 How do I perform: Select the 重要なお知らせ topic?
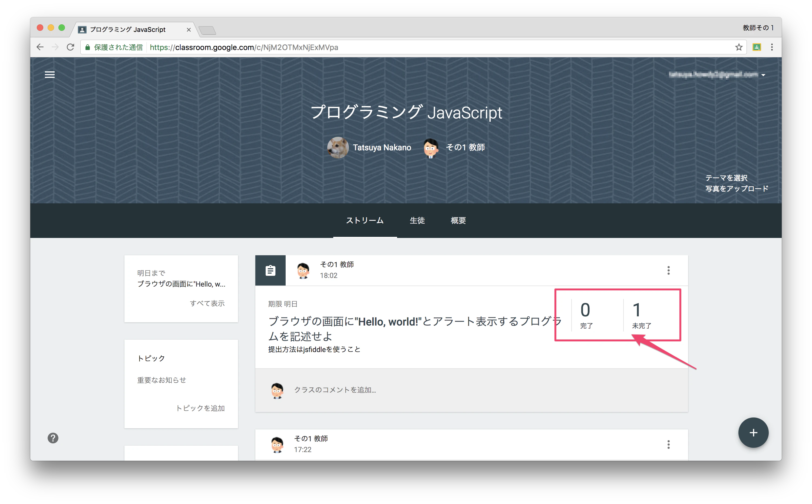click(x=162, y=380)
